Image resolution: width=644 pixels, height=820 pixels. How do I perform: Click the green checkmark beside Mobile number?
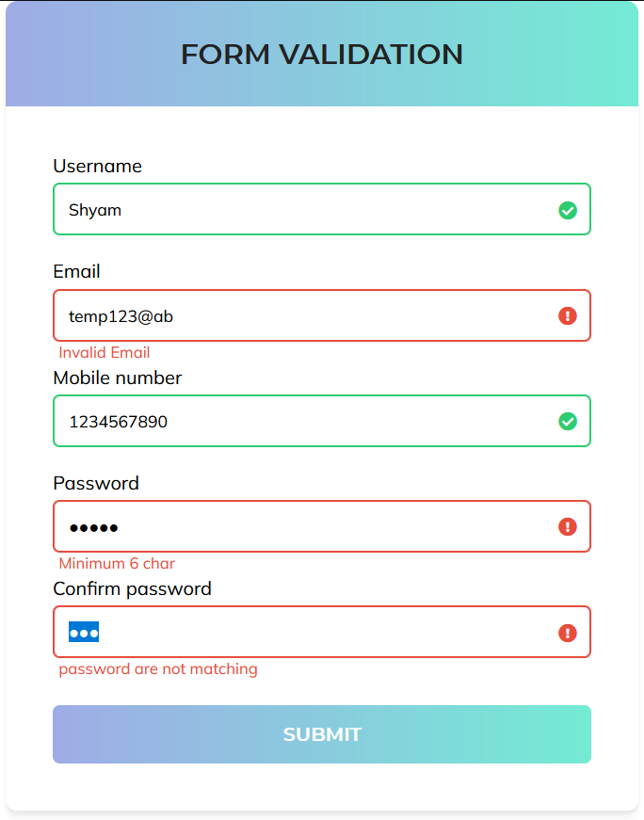click(x=568, y=421)
